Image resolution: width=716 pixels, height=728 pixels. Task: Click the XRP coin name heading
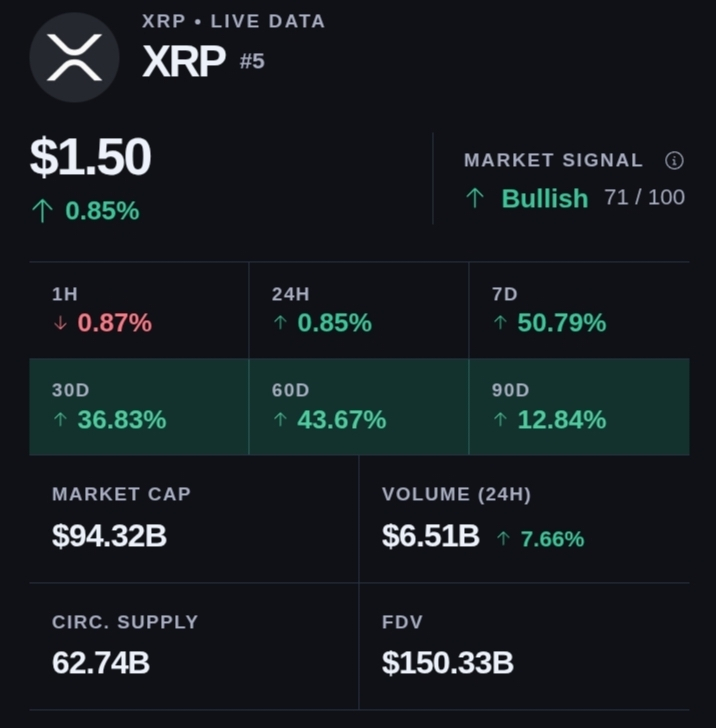(184, 61)
